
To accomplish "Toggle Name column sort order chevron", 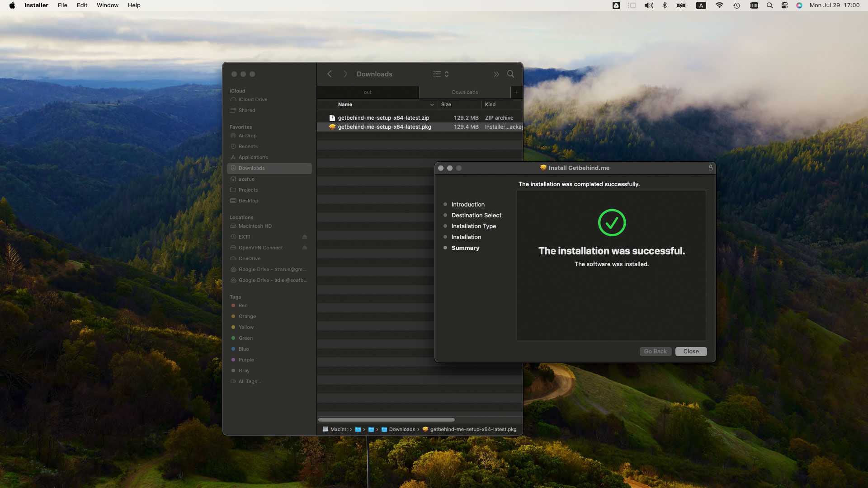I will 432,104.
